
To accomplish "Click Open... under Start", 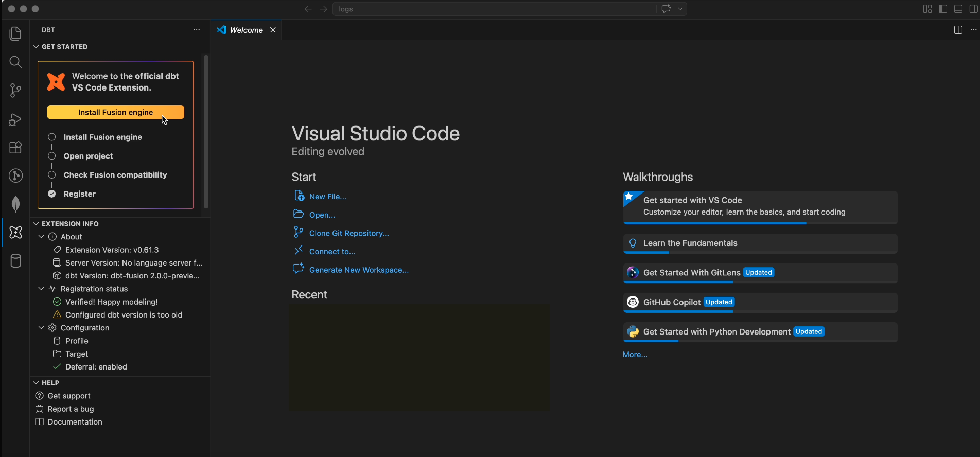I will (322, 215).
